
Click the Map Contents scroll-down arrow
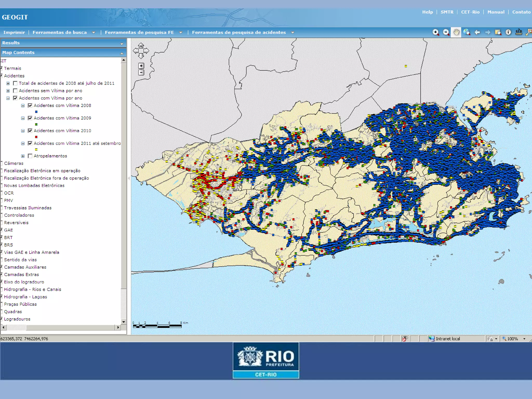pyautogui.click(x=124, y=322)
